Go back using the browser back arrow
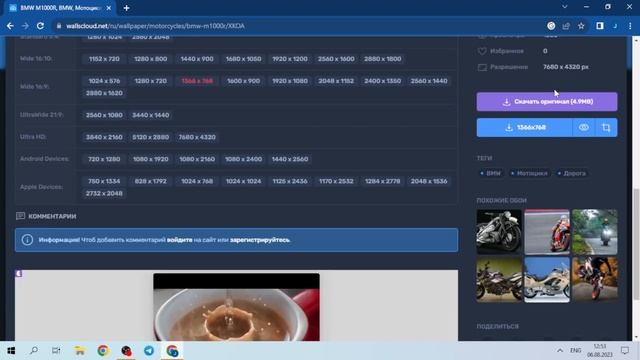The height and width of the screenshot is (360, 640). tap(10, 26)
